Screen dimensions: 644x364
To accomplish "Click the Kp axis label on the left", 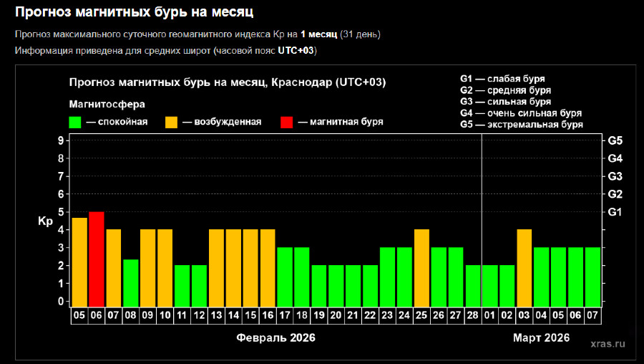I will click(x=44, y=221).
